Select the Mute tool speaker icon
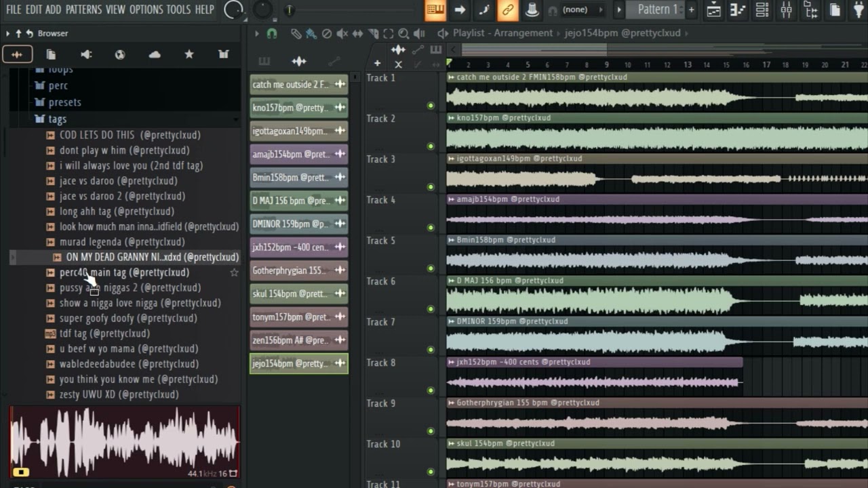 click(342, 33)
